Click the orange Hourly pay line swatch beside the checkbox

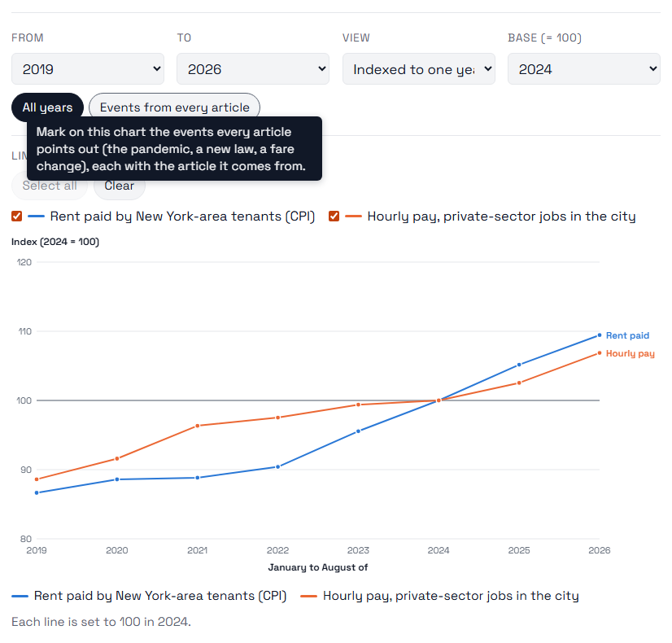[x=353, y=217]
